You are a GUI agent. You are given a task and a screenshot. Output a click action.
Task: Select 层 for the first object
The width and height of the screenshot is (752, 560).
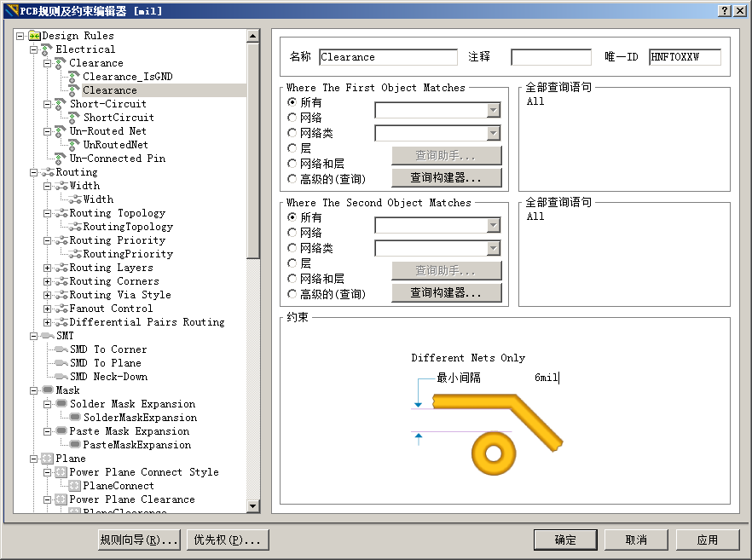point(292,148)
